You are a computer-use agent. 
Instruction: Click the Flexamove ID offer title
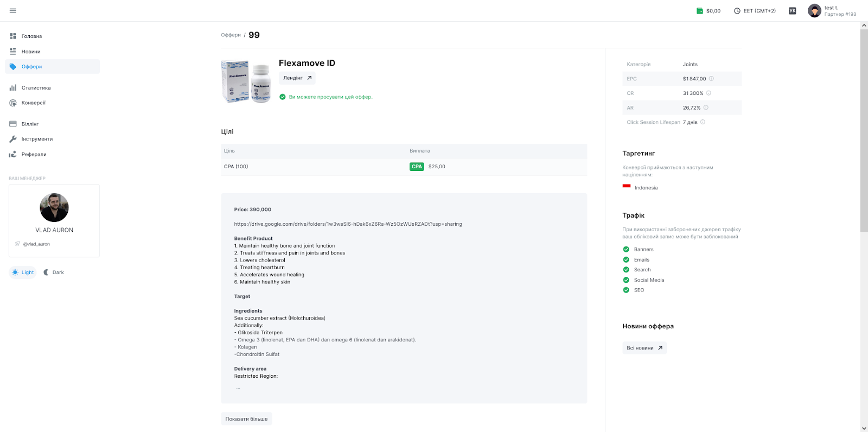pyautogui.click(x=307, y=63)
